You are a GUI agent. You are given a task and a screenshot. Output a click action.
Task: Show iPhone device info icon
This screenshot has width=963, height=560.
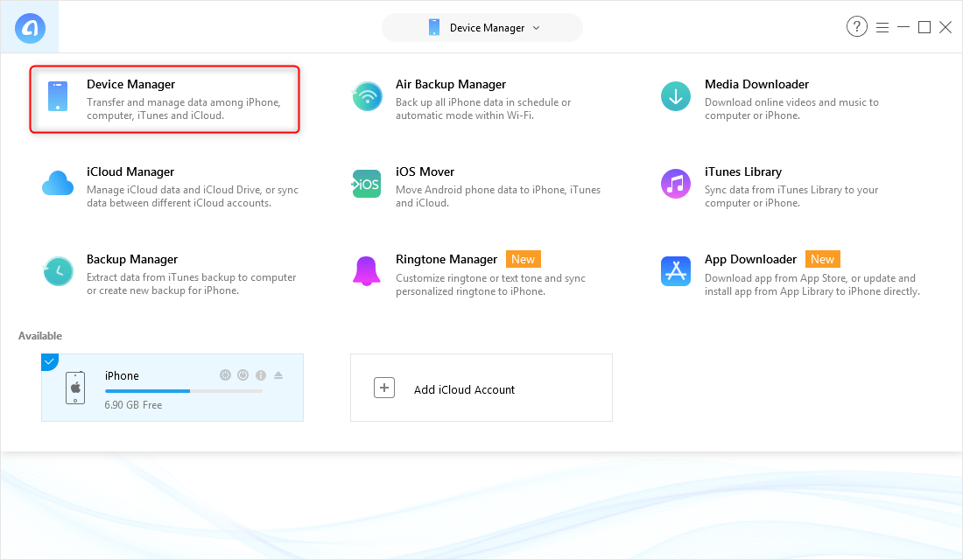tap(261, 375)
